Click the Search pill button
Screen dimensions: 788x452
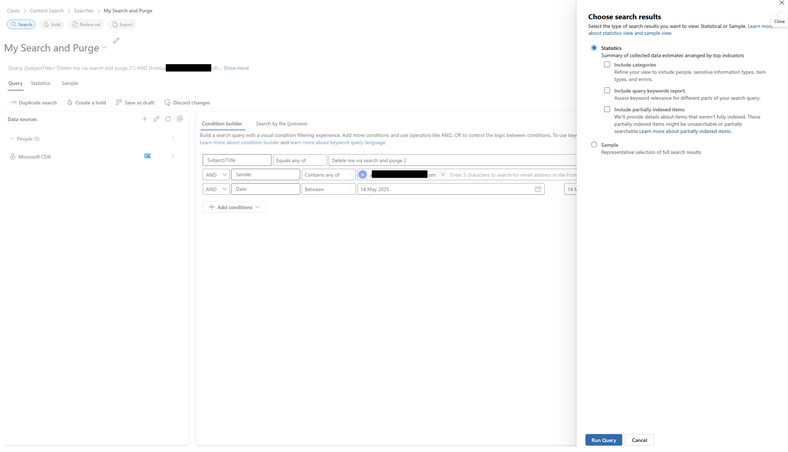[x=21, y=24]
